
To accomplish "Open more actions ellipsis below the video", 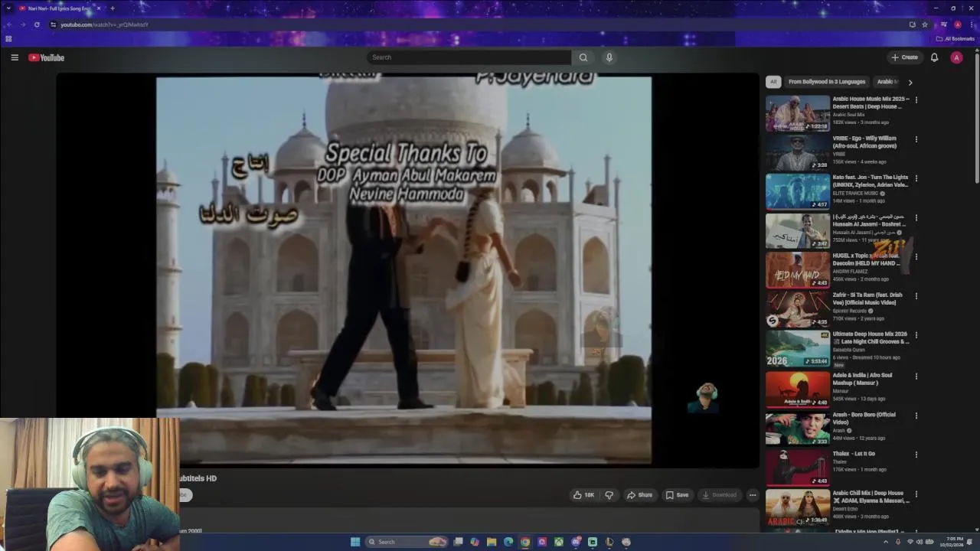I will (753, 495).
